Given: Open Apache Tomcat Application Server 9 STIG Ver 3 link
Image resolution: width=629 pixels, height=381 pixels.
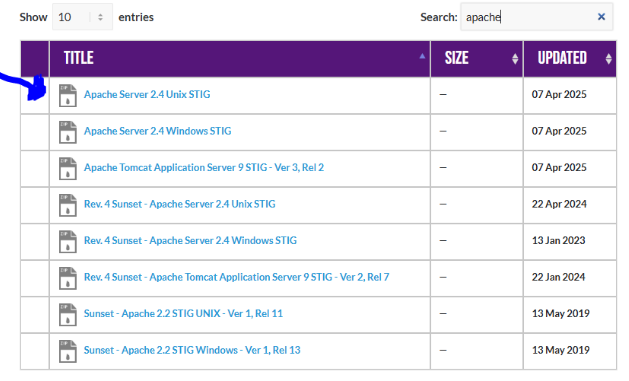Looking at the screenshot, I should click(204, 168).
